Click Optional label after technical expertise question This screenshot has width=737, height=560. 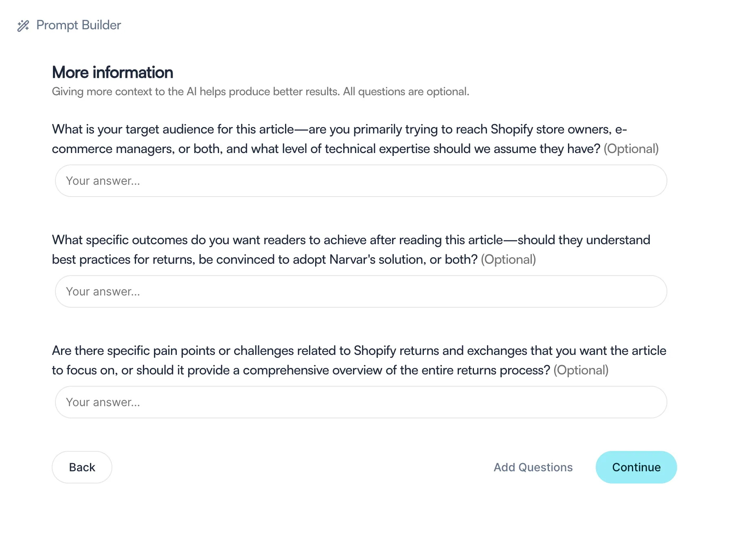631,149
